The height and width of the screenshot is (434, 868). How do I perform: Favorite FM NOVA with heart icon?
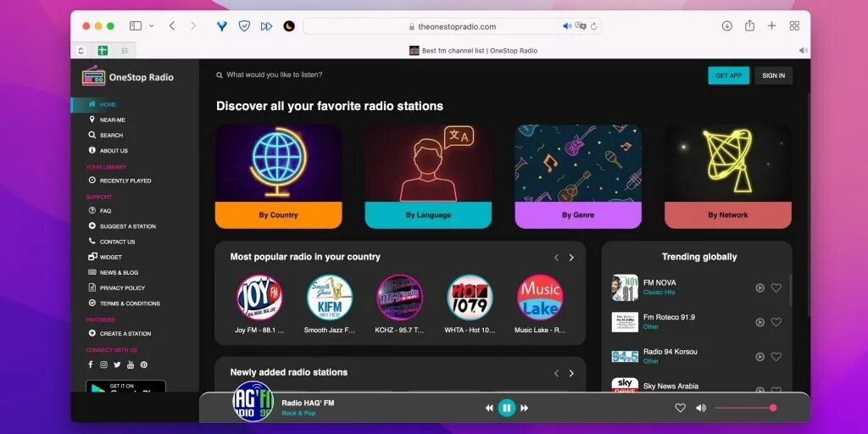click(776, 288)
